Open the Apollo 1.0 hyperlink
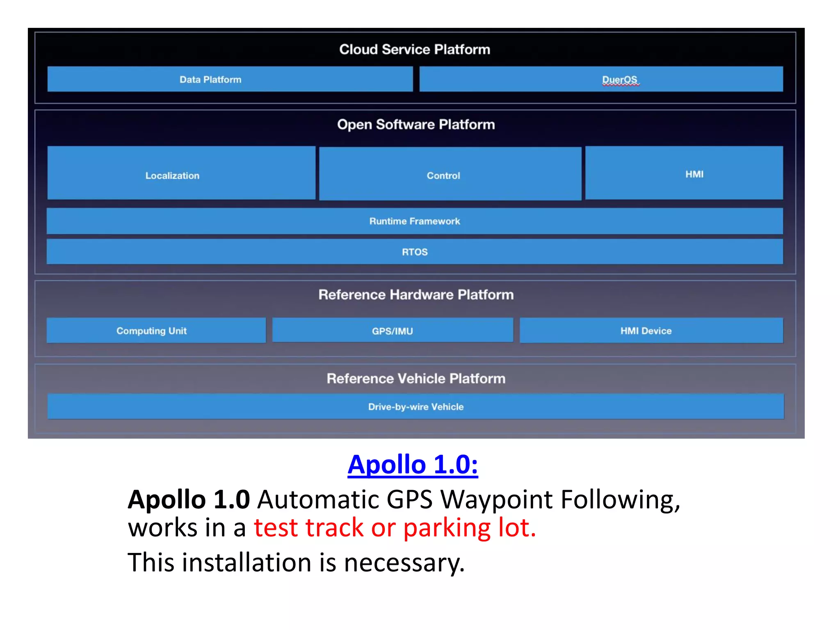The height and width of the screenshot is (630, 840). (x=413, y=465)
